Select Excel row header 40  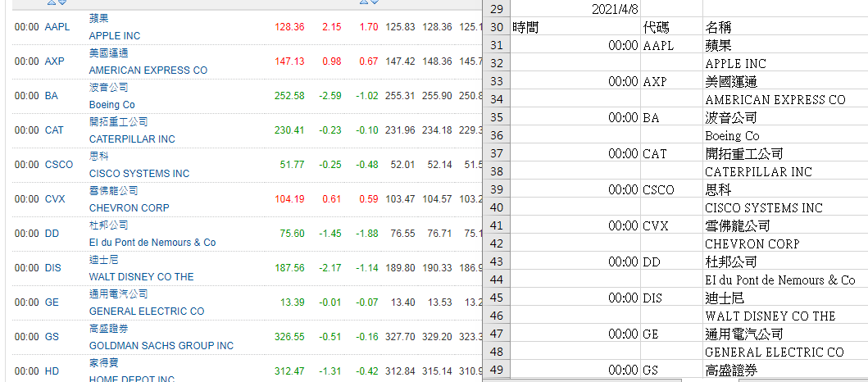(497, 207)
